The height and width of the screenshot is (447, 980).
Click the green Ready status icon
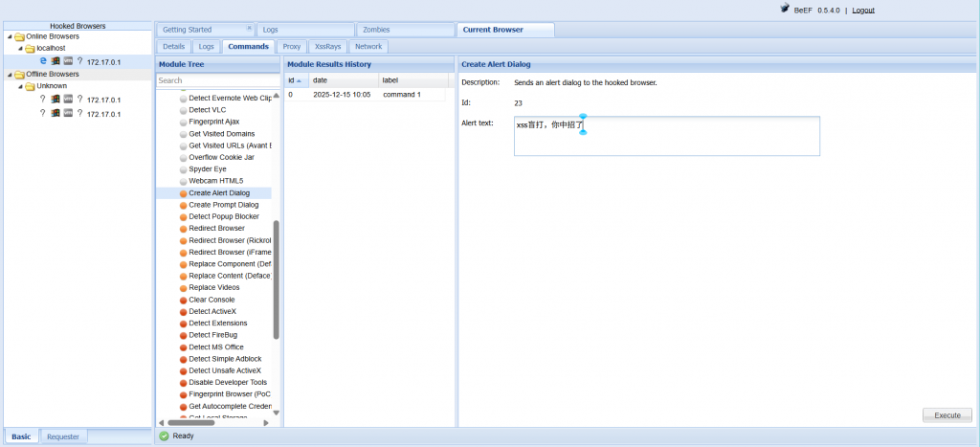coord(164,436)
